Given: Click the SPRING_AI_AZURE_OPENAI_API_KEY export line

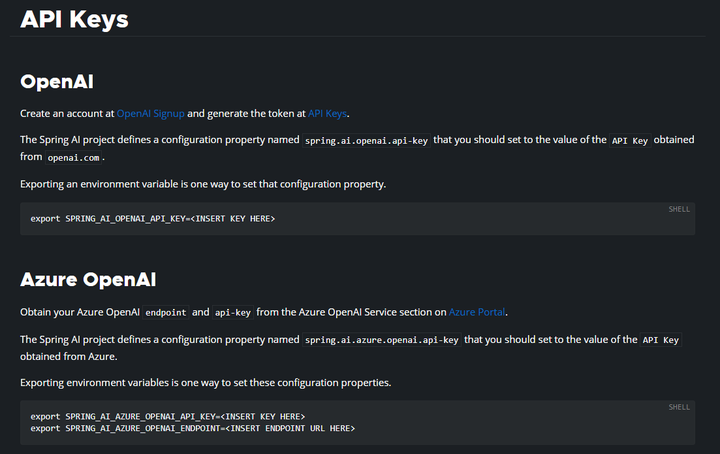Looking at the screenshot, I should (x=167, y=416).
